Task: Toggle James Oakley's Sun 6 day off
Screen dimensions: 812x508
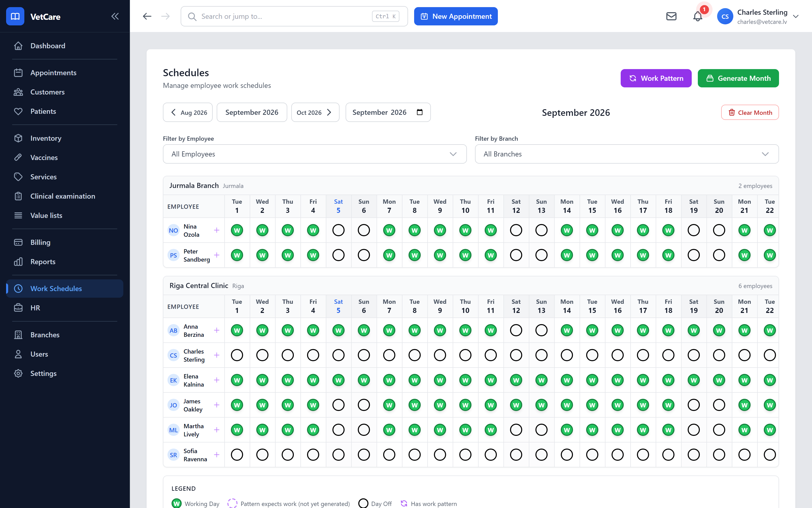Action: [x=364, y=405]
